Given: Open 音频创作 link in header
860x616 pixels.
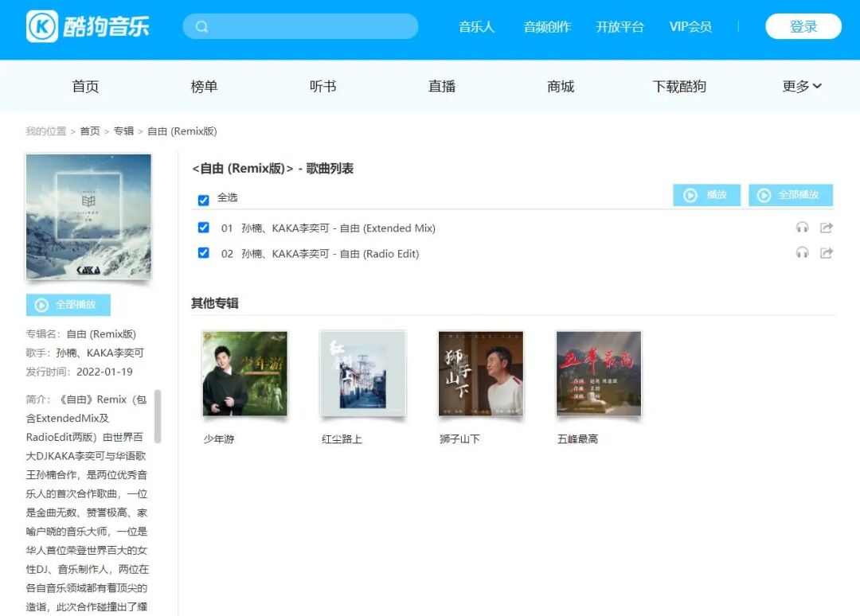Looking at the screenshot, I should pos(547,26).
